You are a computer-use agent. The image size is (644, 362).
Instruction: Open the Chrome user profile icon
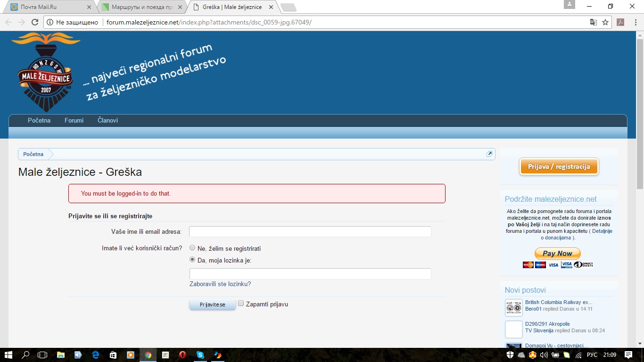[x=570, y=5]
